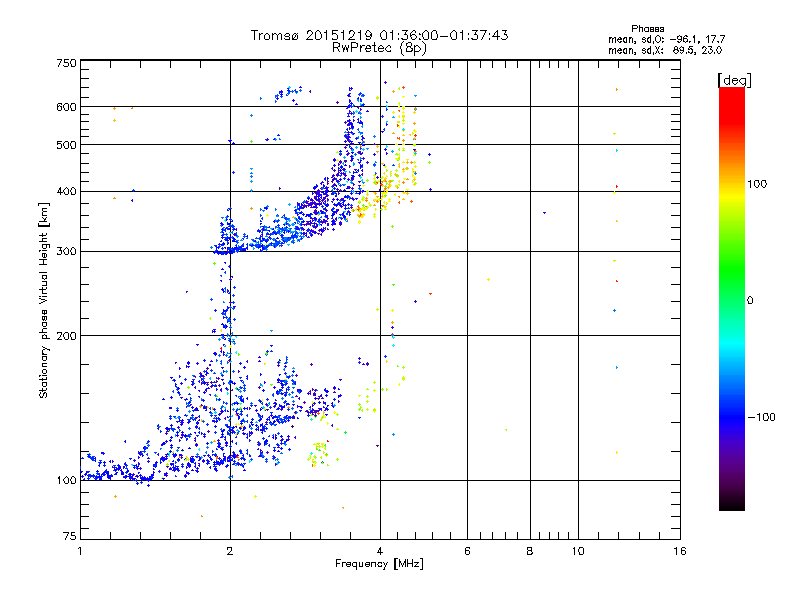Click the '[deg]' colorbar unit label
The width and height of the screenshot is (800, 600).
(x=734, y=80)
